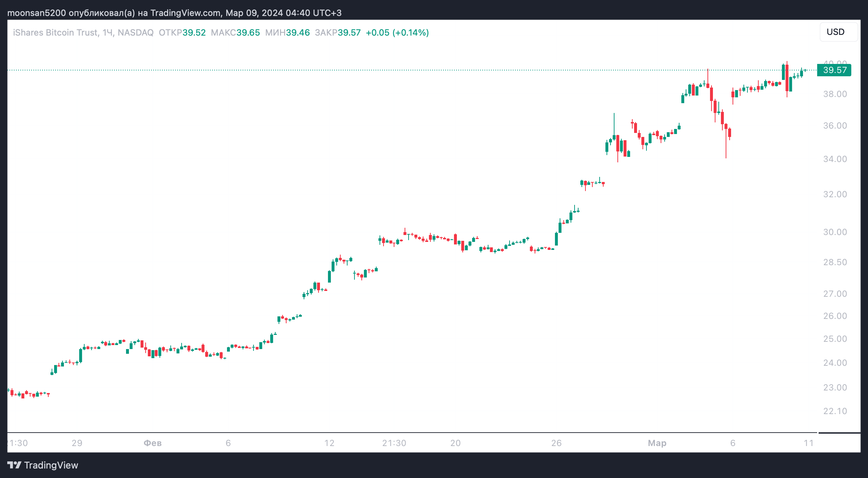Click the 26 date label on time axis

(556, 443)
